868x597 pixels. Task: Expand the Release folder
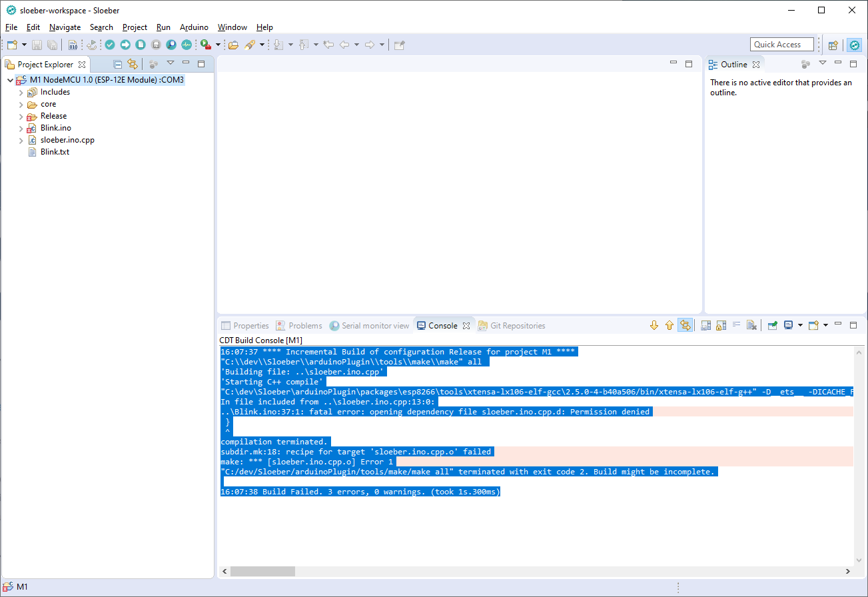tap(21, 117)
